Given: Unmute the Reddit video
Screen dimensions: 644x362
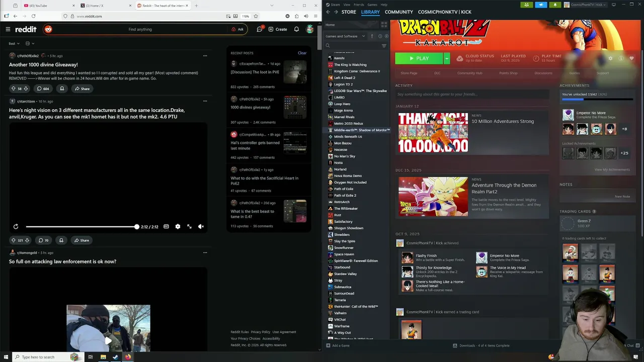Looking at the screenshot, I should (201, 227).
